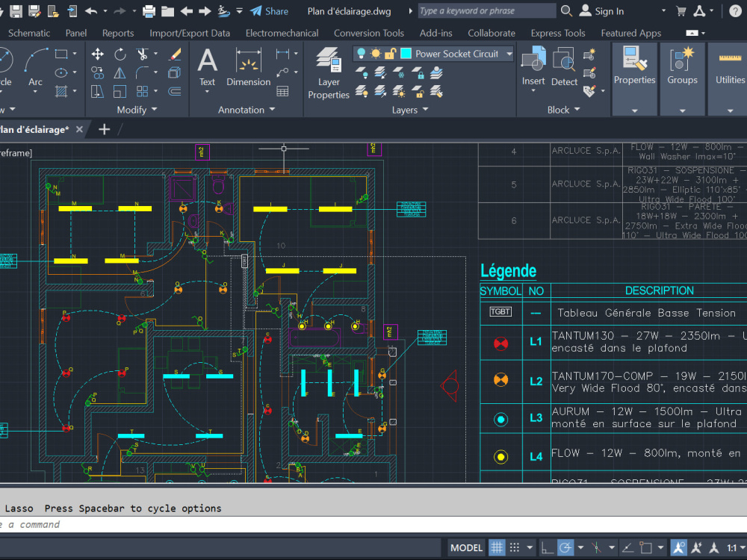Open the Reports ribbon tab

(x=118, y=33)
